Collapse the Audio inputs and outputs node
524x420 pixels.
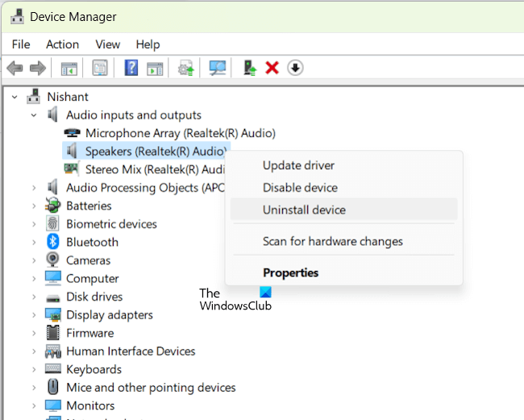tap(34, 115)
